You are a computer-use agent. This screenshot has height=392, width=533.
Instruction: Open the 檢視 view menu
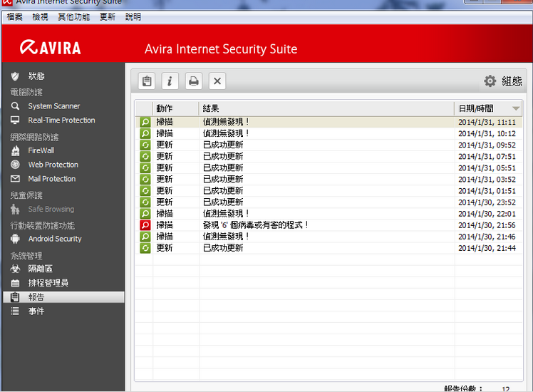tap(40, 16)
